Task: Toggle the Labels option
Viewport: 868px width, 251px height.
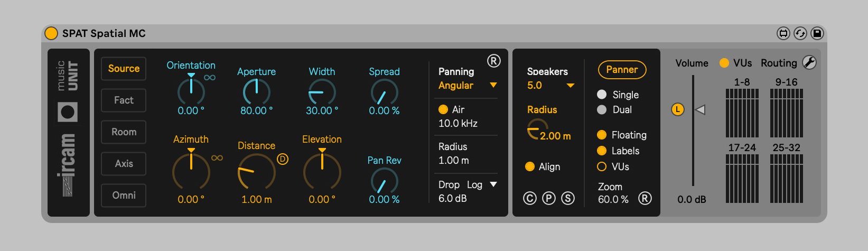Action: coord(602,151)
